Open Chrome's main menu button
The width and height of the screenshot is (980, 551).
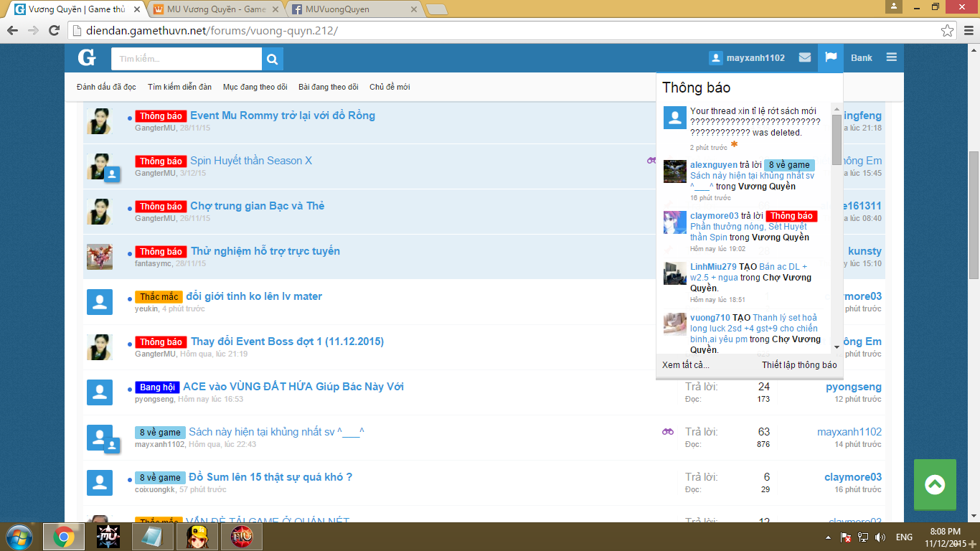(968, 31)
